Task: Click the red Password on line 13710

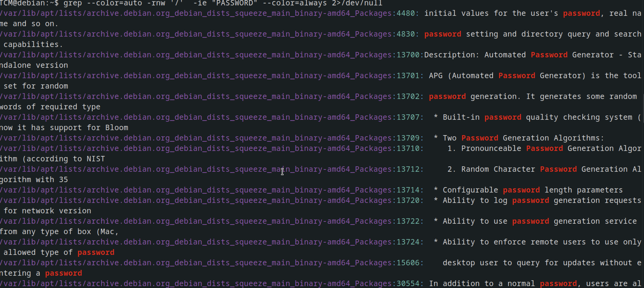Action: tap(545, 148)
